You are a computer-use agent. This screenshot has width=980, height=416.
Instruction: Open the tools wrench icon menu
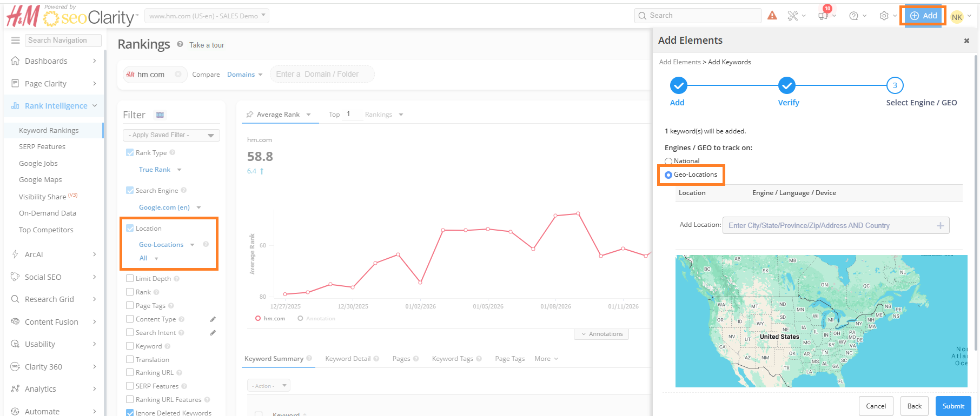pyautogui.click(x=793, y=16)
